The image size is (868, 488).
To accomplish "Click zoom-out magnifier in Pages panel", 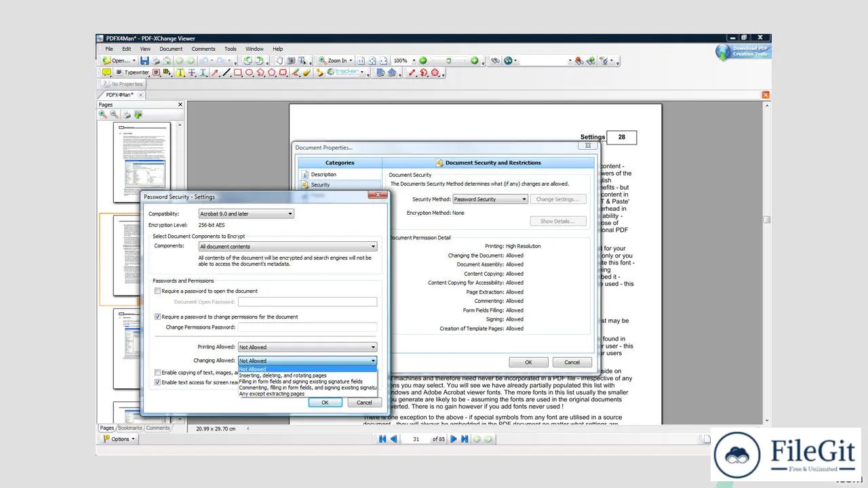I will tap(115, 115).
